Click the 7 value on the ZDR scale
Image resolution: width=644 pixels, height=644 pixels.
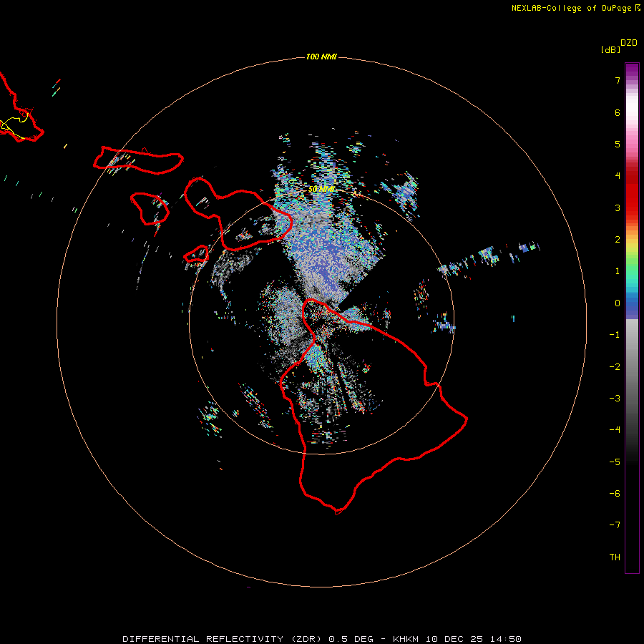(618, 80)
